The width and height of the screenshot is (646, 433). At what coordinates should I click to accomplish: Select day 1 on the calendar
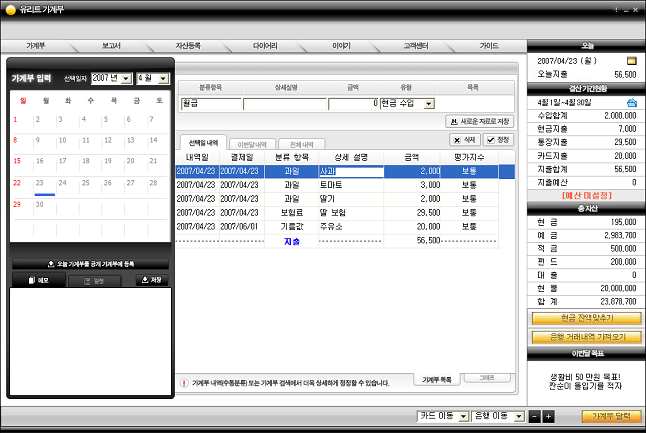(x=15, y=120)
